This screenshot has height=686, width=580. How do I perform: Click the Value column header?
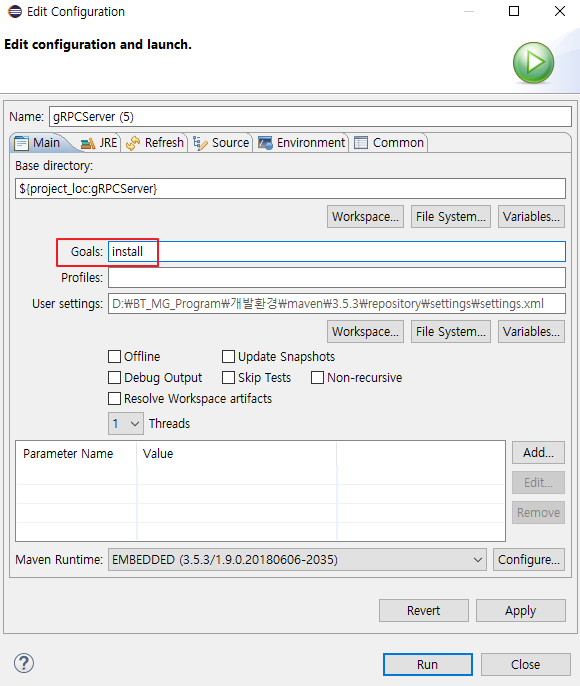point(237,454)
